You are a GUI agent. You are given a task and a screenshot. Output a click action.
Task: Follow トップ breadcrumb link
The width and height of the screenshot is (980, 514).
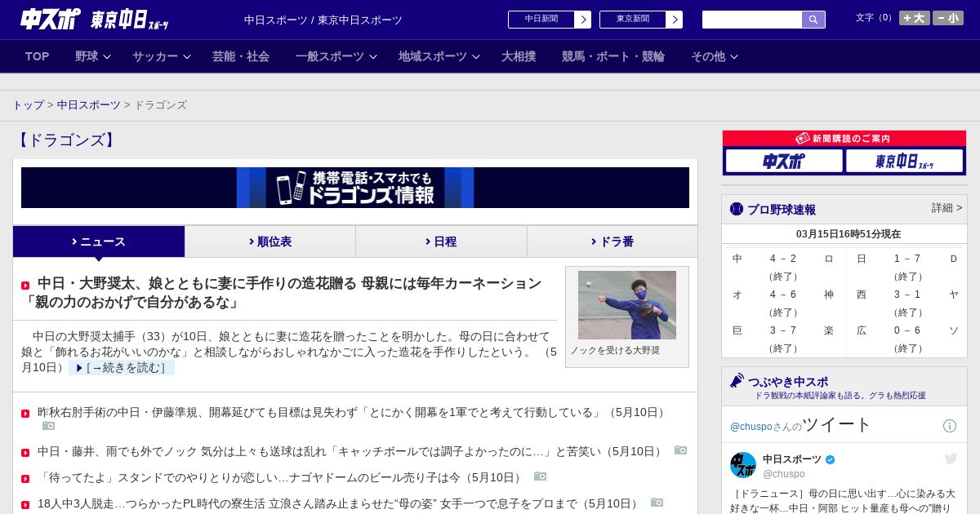pos(29,105)
